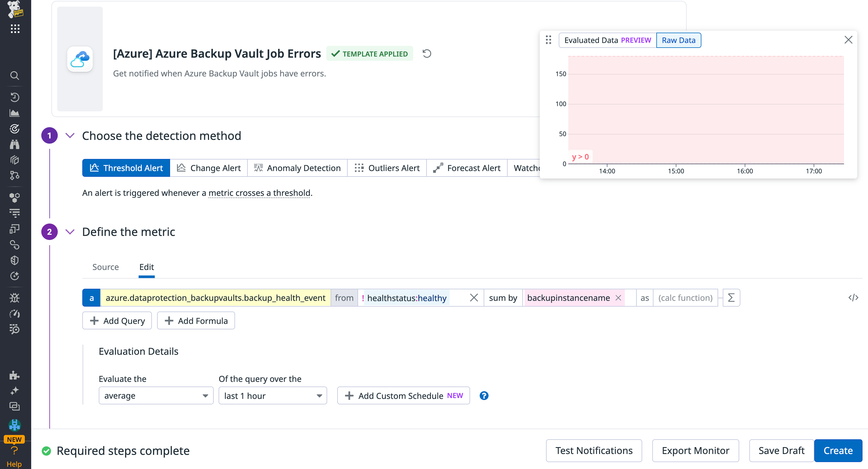Screen dimensions: 868x469
Task: Click the sparkles AI icon in the sidebar
Action: click(14, 391)
